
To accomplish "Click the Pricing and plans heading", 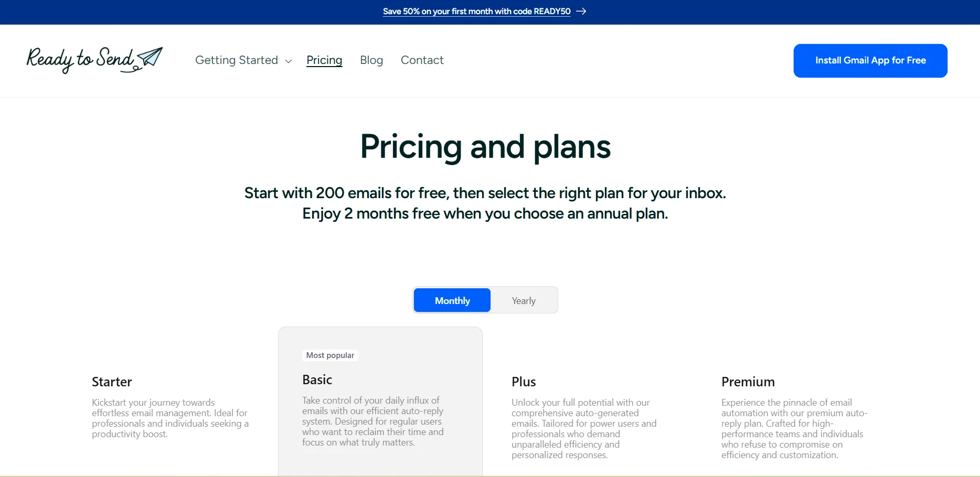I will pos(485,146).
